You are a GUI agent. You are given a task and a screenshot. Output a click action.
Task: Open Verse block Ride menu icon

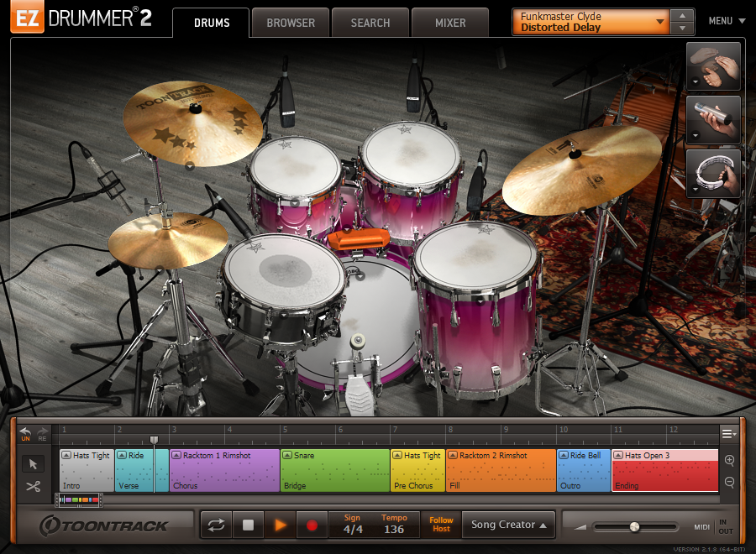(122, 455)
